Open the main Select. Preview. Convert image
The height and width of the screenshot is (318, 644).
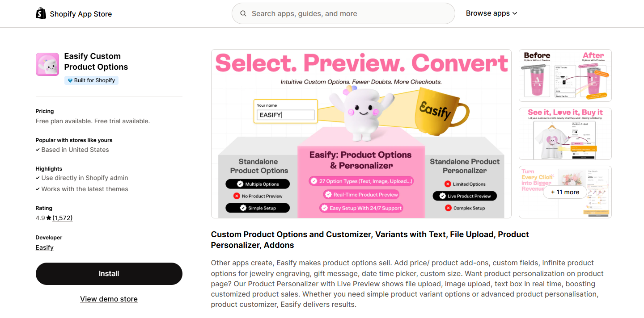[361, 134]
